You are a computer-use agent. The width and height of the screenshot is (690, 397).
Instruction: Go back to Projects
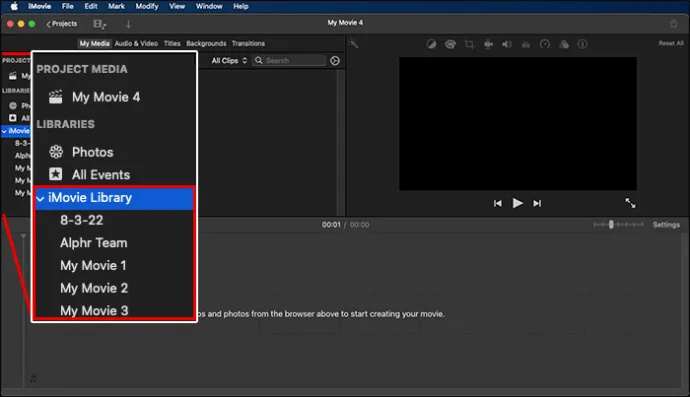[x=62, y=24]
